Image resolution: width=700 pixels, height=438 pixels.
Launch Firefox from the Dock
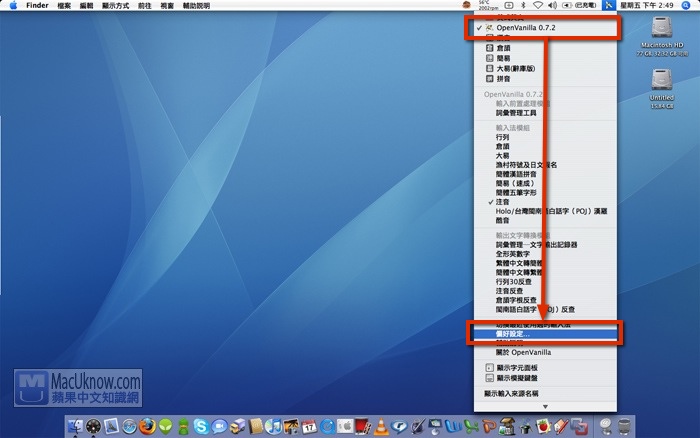pyautogui.click(x=147, y=427)
